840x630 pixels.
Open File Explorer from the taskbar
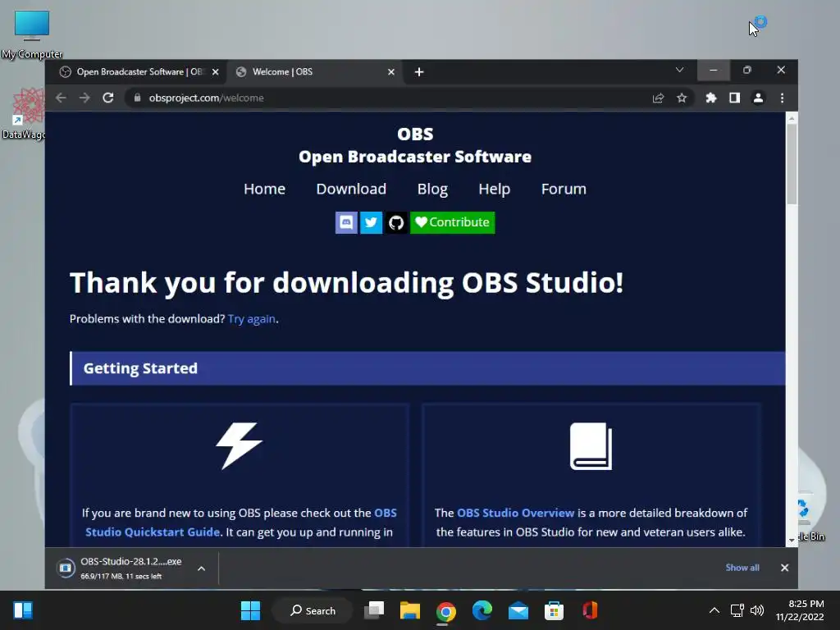[x=410, y=610]
